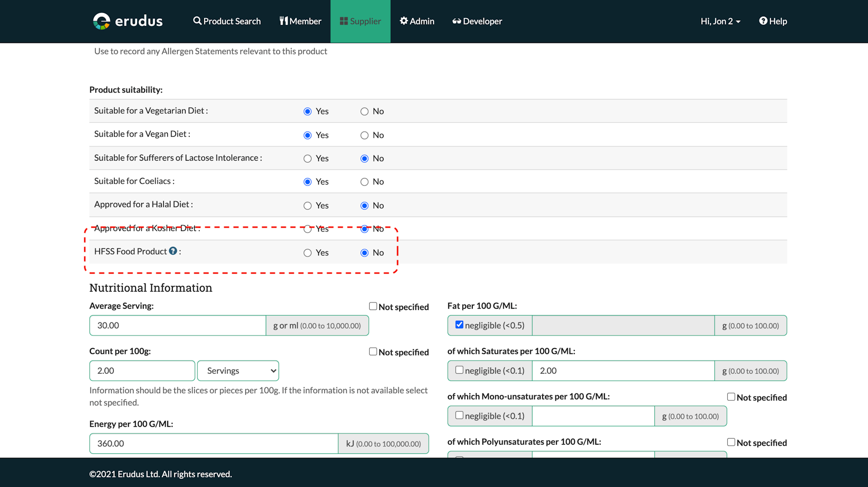
Task: Click the Energy per 100 G/ML input field
Action: tap(214, 444)
